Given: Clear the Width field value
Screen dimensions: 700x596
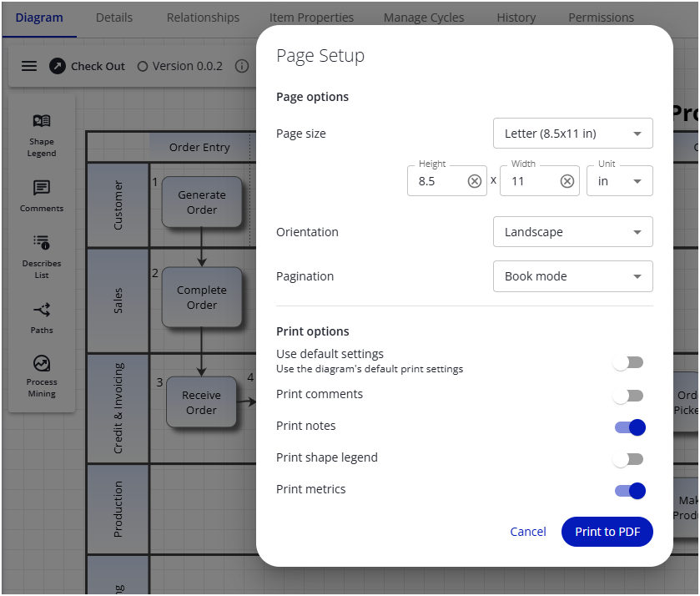Looking at the screenshot, I should coord(567,181).
